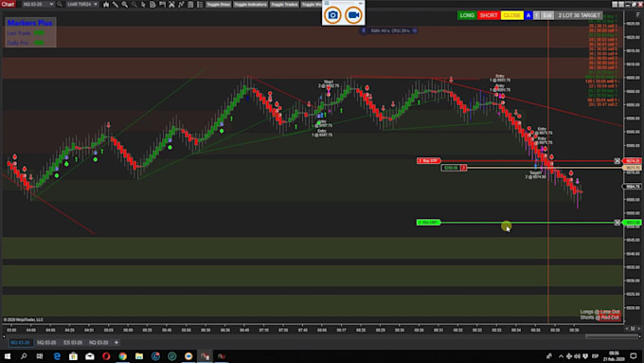Click the 2 LOT 30 TARGET button
The width and height of the screenshot is (644, 363).
click(x=579, y=15)
